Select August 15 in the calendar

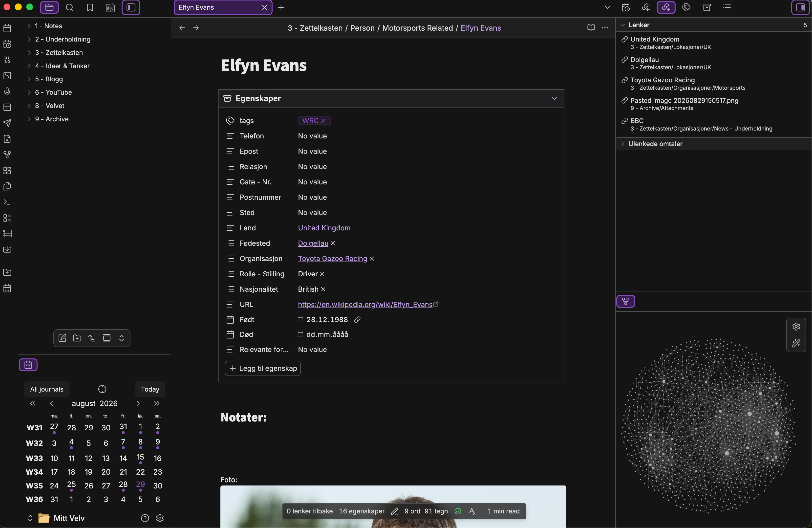click(140, 457)
